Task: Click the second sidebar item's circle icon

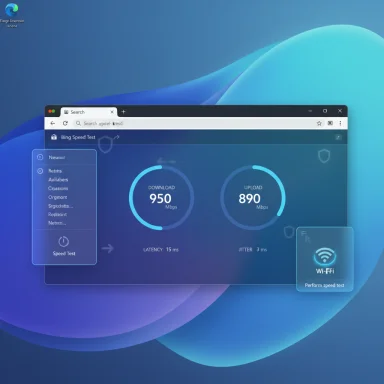Action: click(x=40, y=171)
